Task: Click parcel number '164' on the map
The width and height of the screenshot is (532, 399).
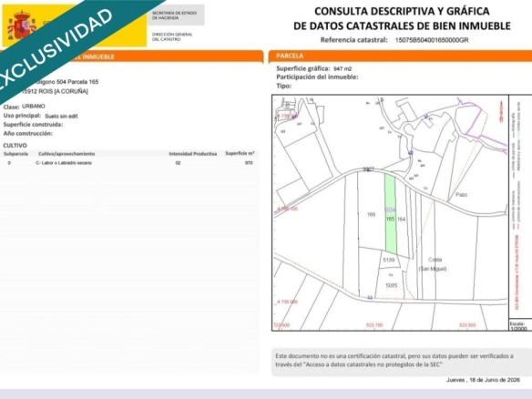Action: click(x=402, y=220)
